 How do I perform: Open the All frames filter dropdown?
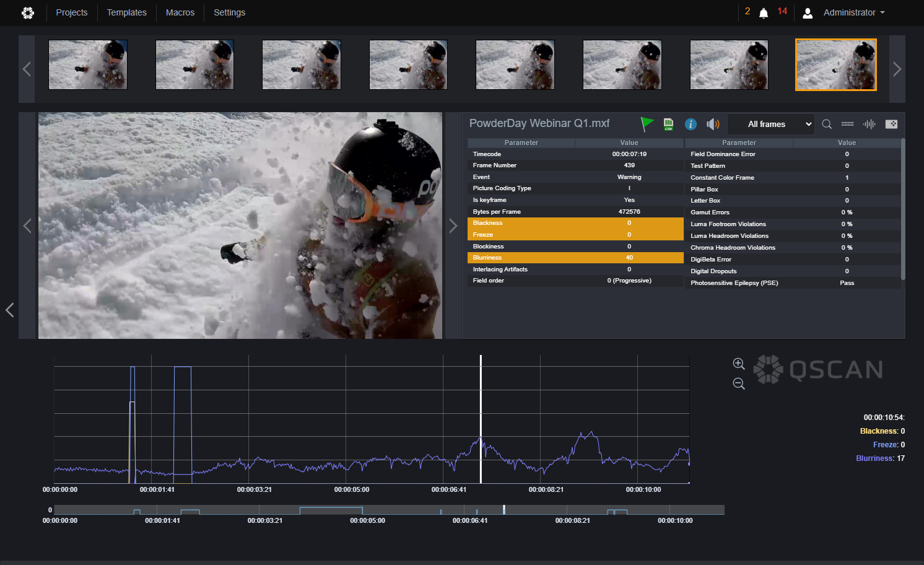point(770,124)
